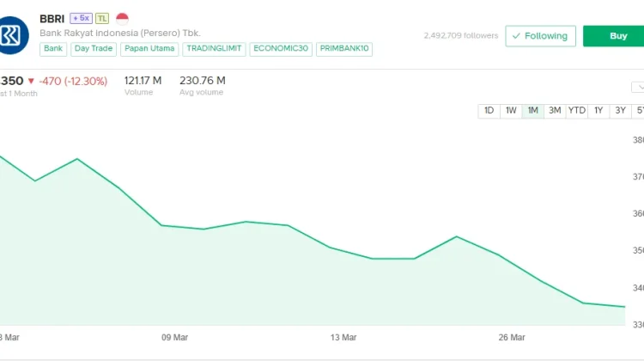Image resolution: width=644 pixels, height=361 pixels.
Task: Click the 230.76 M avg volume value
Action: [x=203, y=81]
